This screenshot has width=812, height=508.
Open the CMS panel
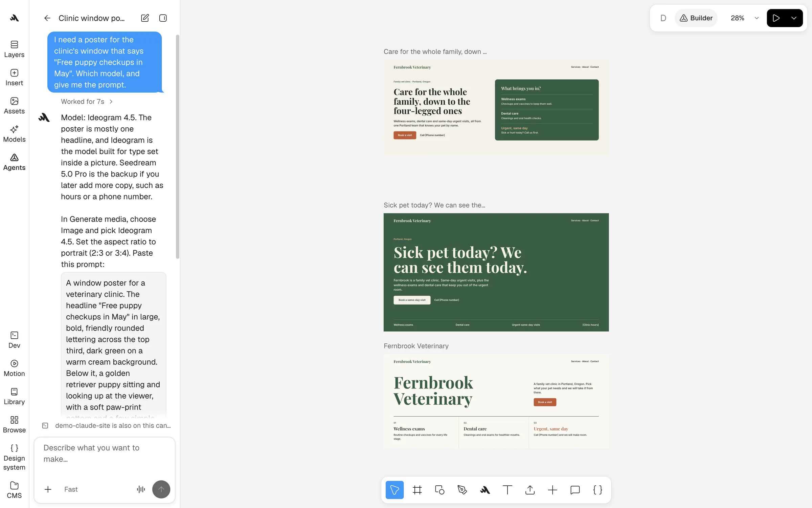pyautogui.click(x=14, y=490)
